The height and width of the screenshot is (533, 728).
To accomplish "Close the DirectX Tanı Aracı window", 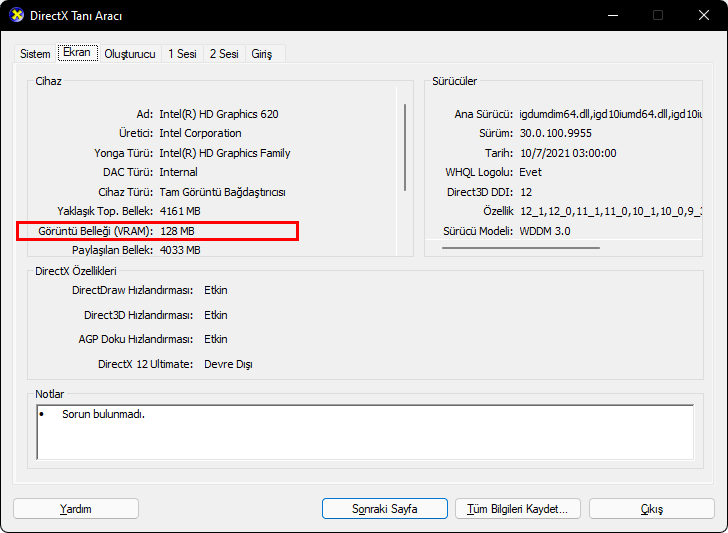I will coord(704,15).
